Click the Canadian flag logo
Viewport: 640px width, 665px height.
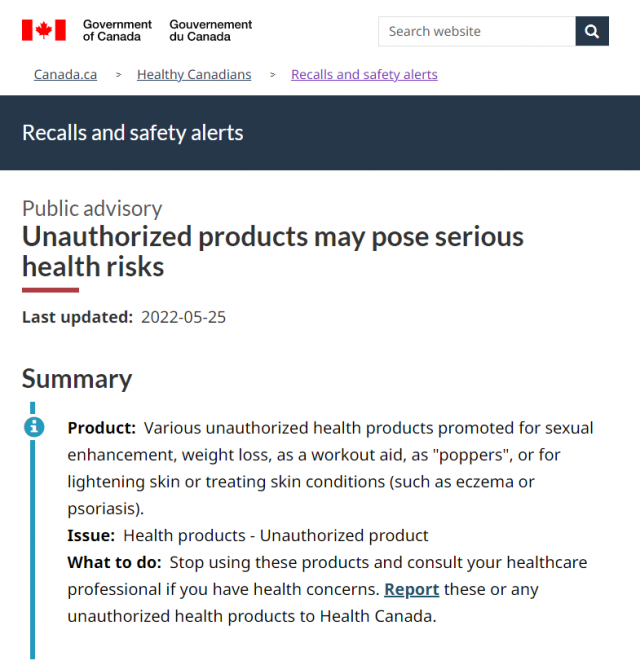(x=44, y=30)
